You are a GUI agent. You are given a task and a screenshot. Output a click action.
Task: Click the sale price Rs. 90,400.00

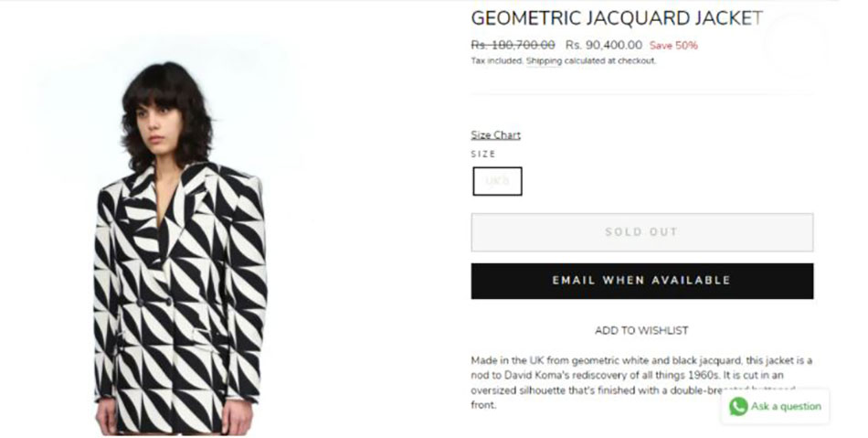pos(604,45)
